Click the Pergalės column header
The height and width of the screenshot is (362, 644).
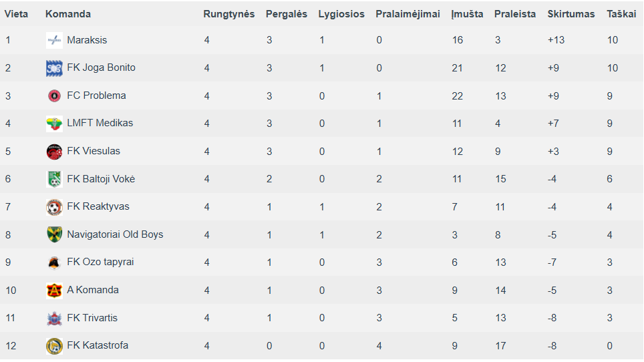(287, 14)
